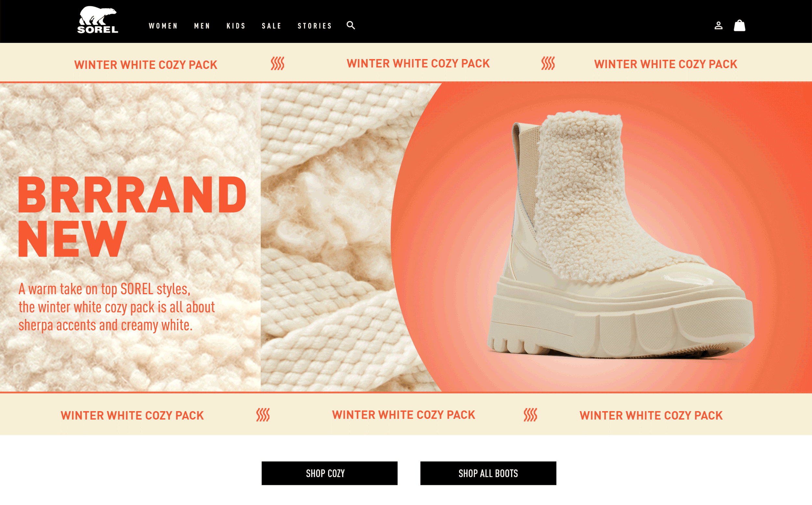This screenshot has width=812, height=505.
Task: Open the SALE menu
Action: pos(272,26)
